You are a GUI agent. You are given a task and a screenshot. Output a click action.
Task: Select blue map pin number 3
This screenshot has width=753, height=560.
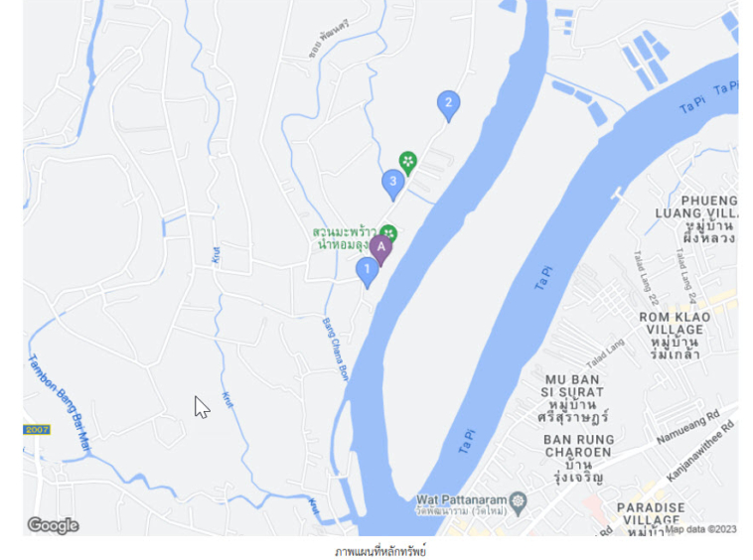click(393, 185)
